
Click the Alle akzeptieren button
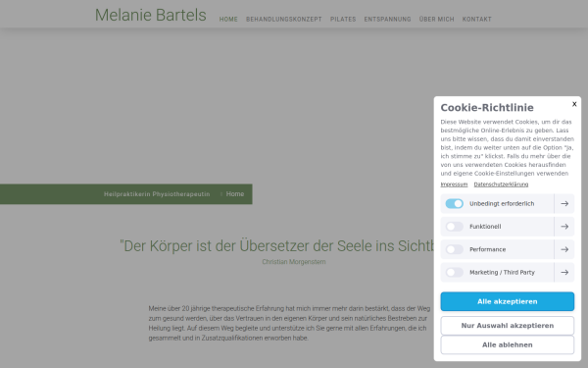507,301
